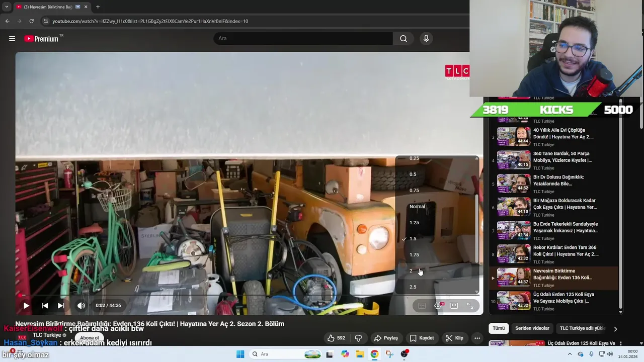View site information icon in address bar
This screenshot has height=362, width=644.
tap(46, 21)
